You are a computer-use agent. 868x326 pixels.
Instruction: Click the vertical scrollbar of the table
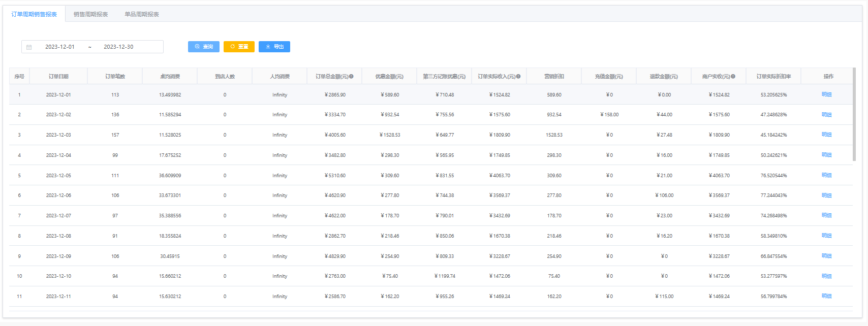tap(854, 115)
